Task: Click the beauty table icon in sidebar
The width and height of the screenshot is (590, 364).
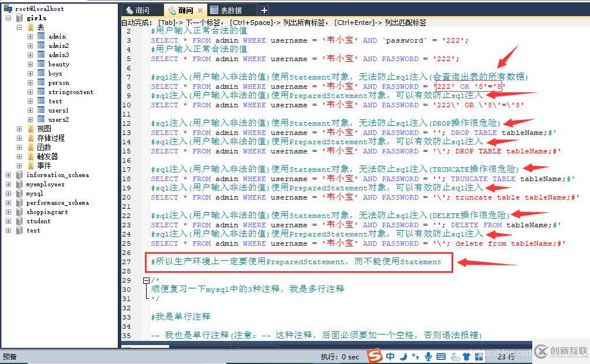Action: (42, 64)
